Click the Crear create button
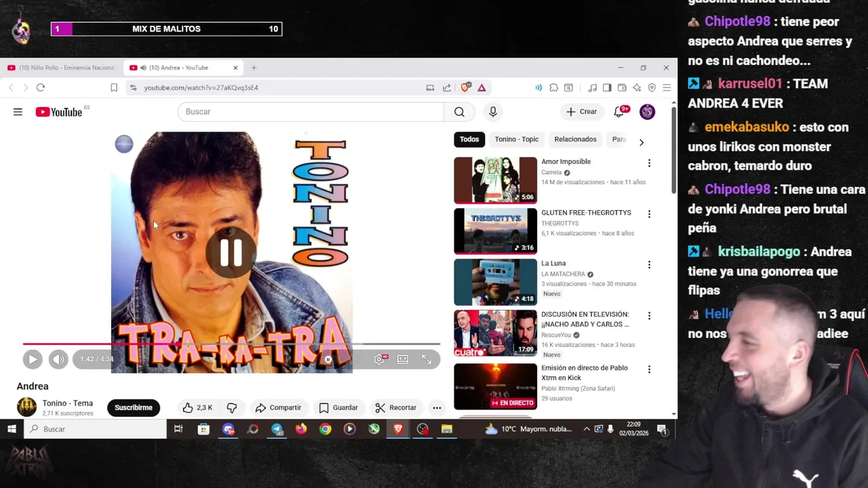This screenshot has height=488, width=868. [x=582, y=112]
